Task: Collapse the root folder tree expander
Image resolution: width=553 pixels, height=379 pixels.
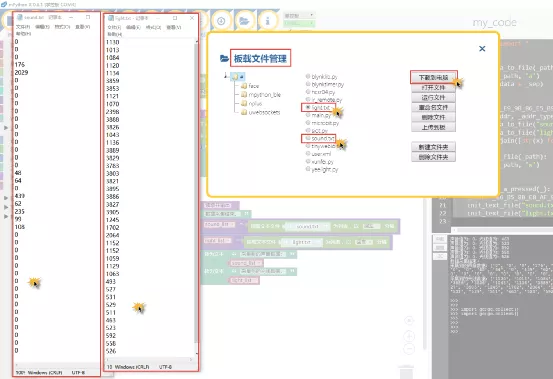Action: (226, 75)
